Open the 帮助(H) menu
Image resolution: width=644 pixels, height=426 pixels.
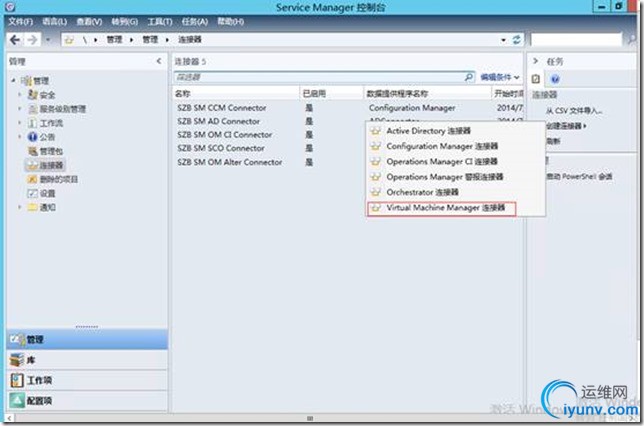click(230, 21)
